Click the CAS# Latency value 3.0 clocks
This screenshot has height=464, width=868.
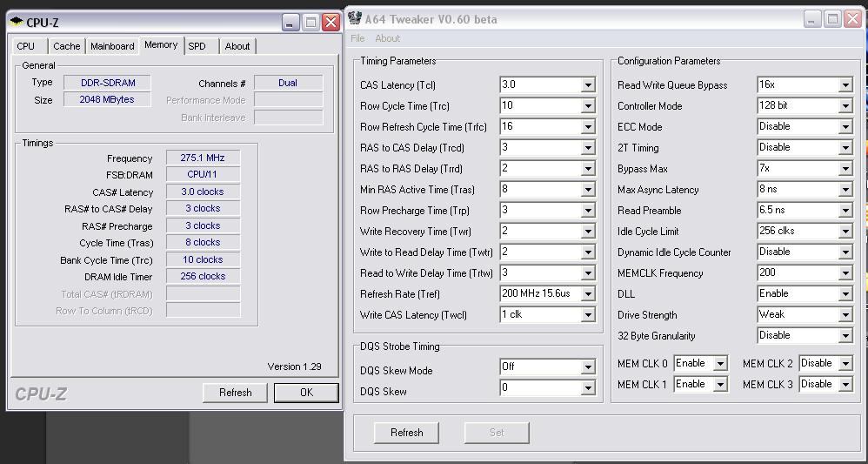(x=203, y=192)
